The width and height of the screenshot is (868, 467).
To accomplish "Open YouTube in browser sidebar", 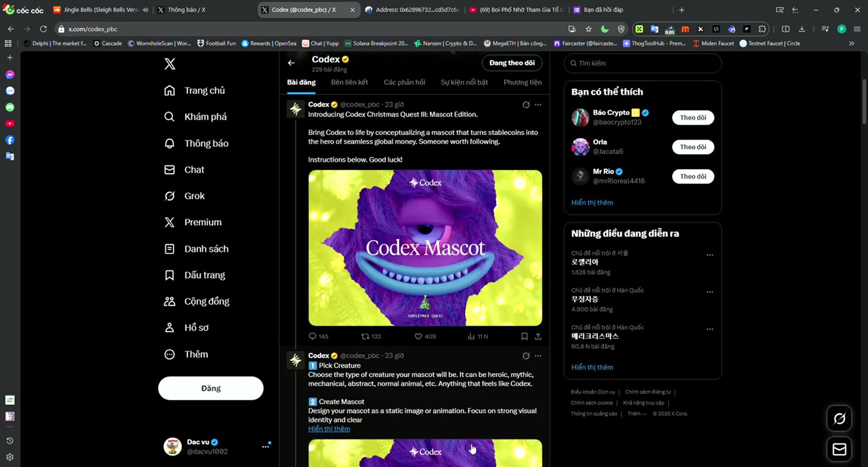I will [10, 124].
